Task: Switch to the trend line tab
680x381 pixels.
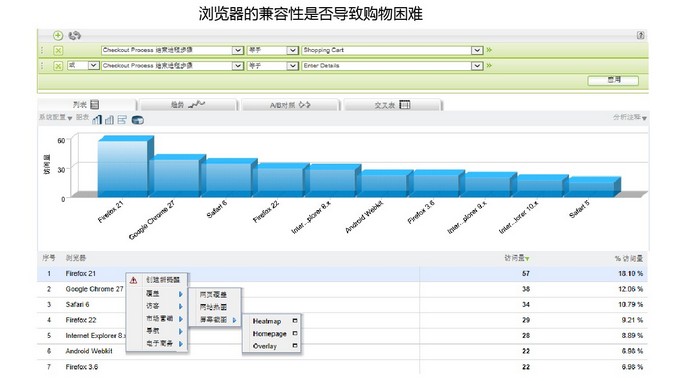Action: 187,105
